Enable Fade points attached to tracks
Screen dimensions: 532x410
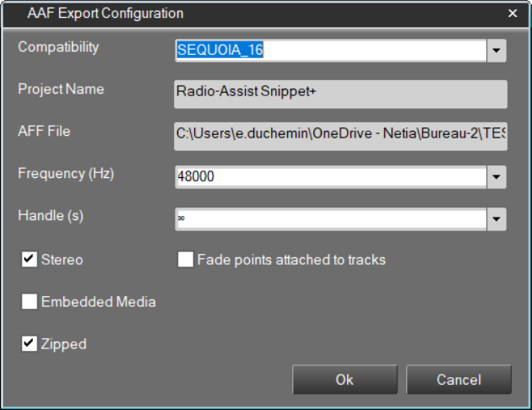(185, 260)
